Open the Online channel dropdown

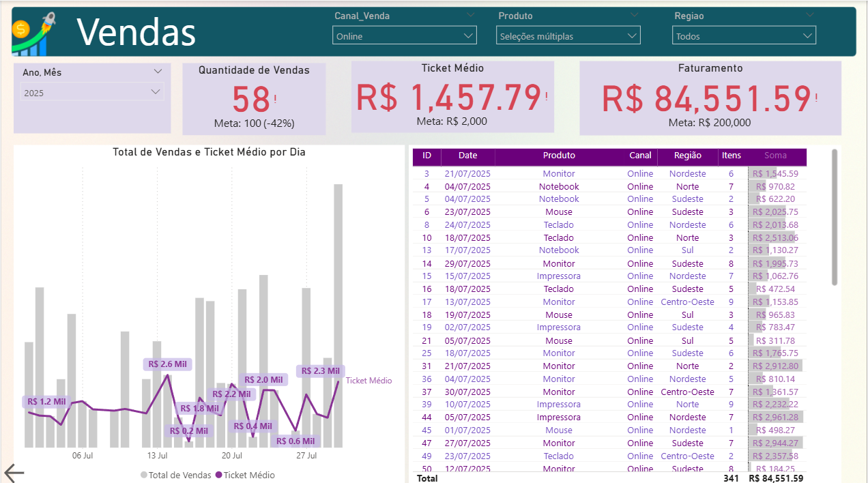404,35
